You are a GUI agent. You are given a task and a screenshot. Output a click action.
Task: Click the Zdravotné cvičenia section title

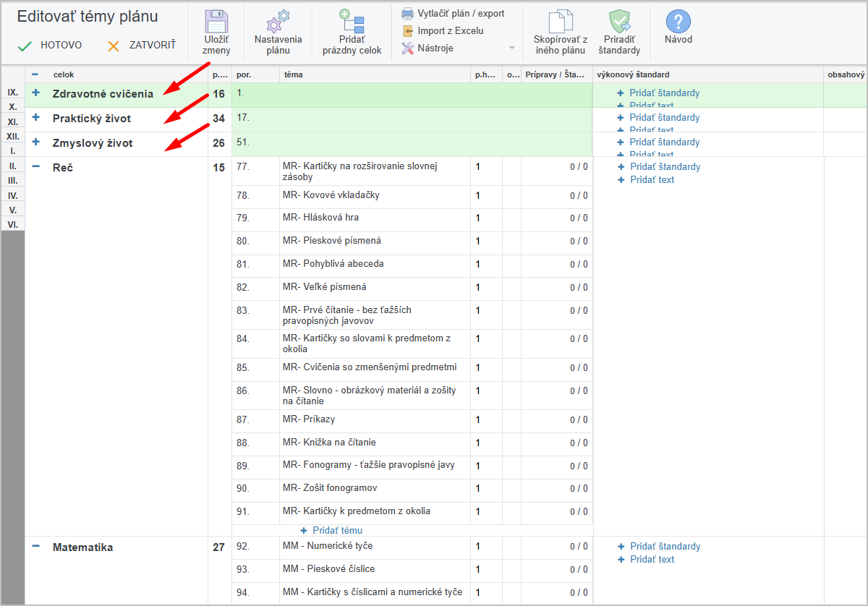pos(103,94)
